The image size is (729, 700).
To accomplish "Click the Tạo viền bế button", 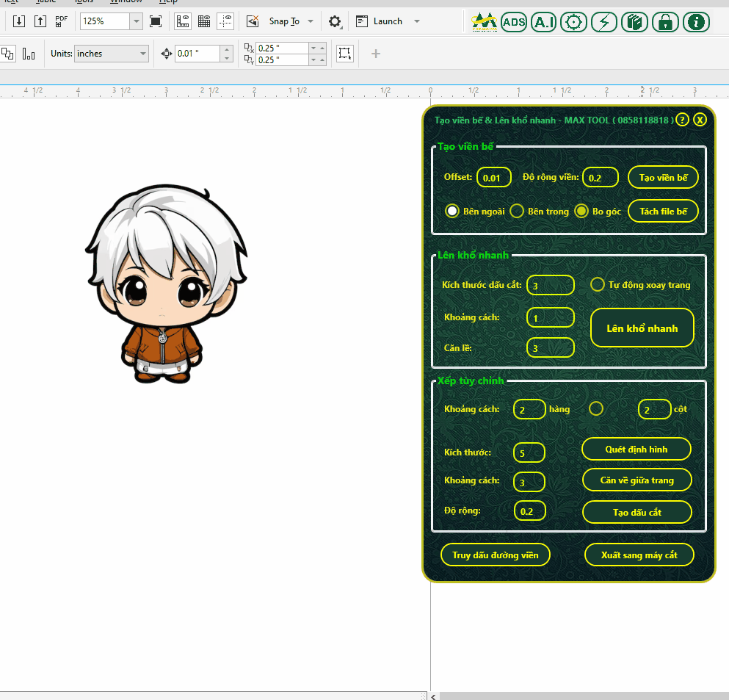I will tap(663, 177).
